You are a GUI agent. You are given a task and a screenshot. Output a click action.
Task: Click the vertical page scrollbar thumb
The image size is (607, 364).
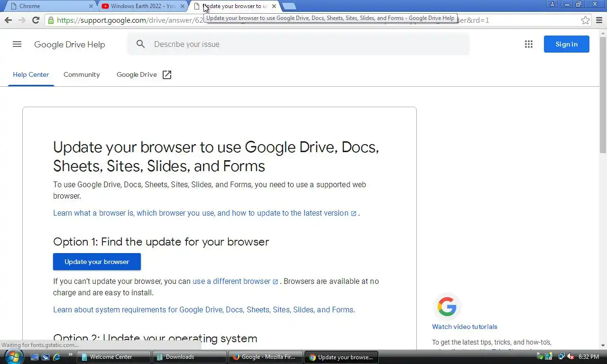click(x=603, y=95)
